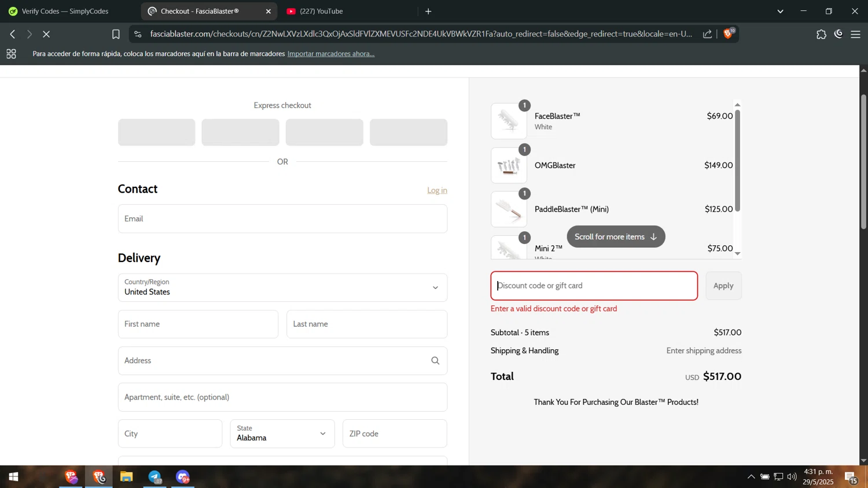This screenshot has height=488, width=868.
Task: Open the taskbar clock and date
Action: [818, 477]
